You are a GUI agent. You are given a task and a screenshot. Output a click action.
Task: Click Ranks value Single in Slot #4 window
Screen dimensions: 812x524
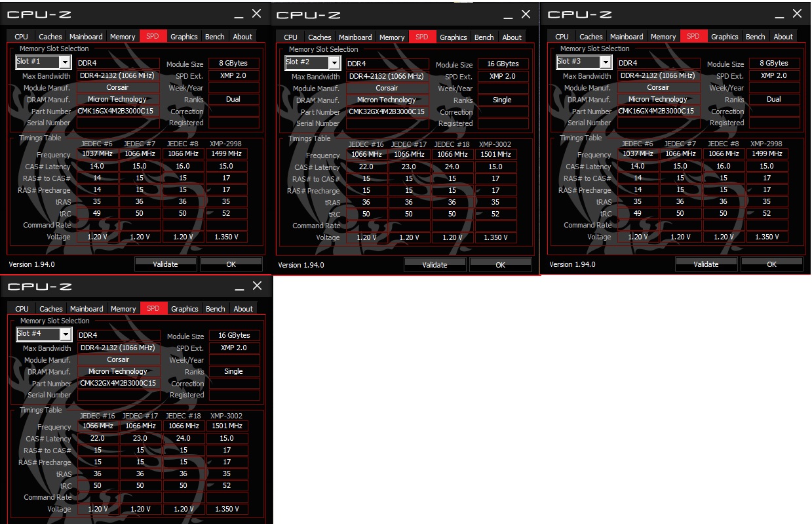(x=234, y=371)
